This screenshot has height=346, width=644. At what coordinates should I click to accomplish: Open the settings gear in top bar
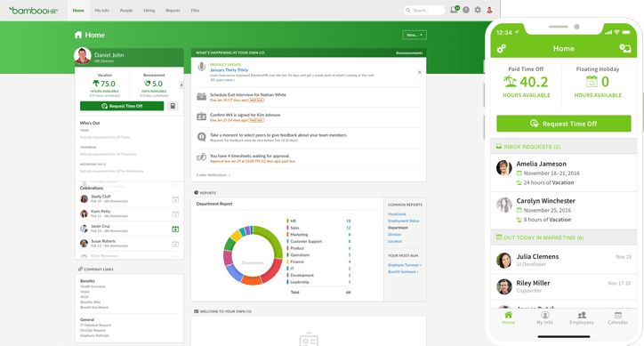478,10
